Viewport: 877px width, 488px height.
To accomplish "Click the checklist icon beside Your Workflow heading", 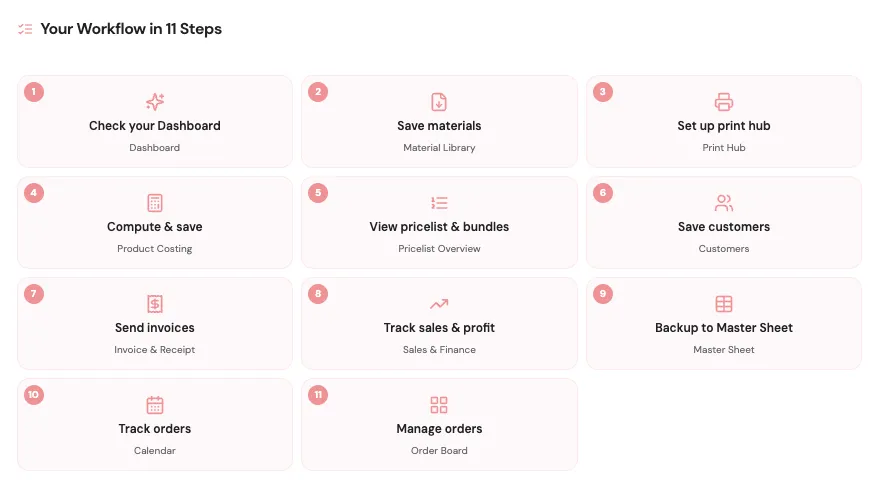I will click(x=25, y=29).
